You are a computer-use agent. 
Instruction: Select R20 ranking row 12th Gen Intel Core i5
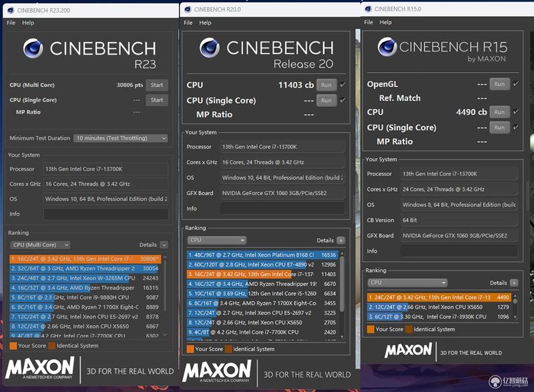[x=262, y=293]
